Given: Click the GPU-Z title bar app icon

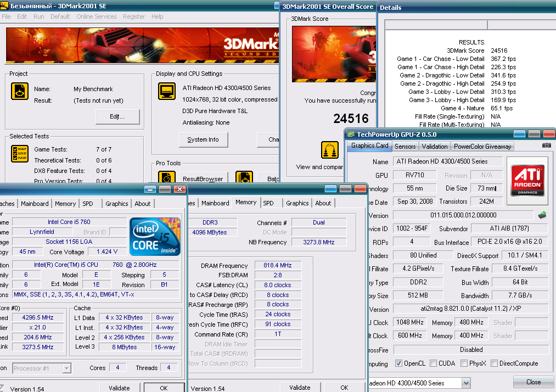Looking at the screenshot, I should [351, 134].
